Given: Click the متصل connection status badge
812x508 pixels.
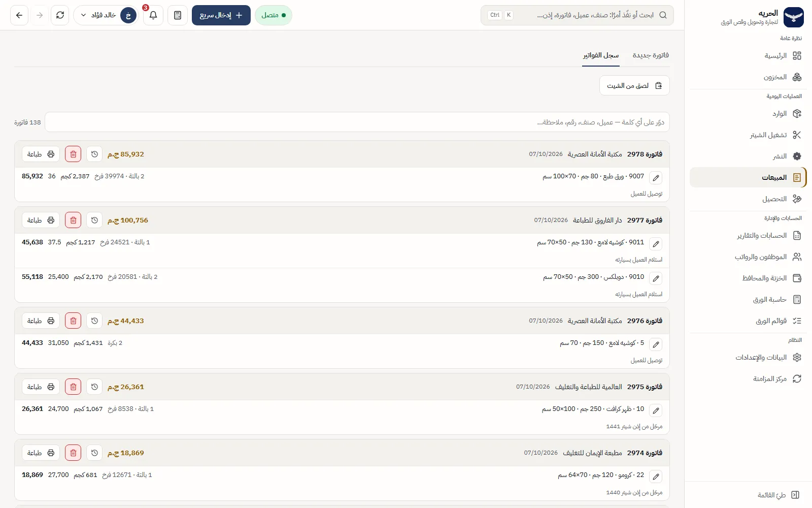Looking at the screenshot, I should click(x=274, y=15).
